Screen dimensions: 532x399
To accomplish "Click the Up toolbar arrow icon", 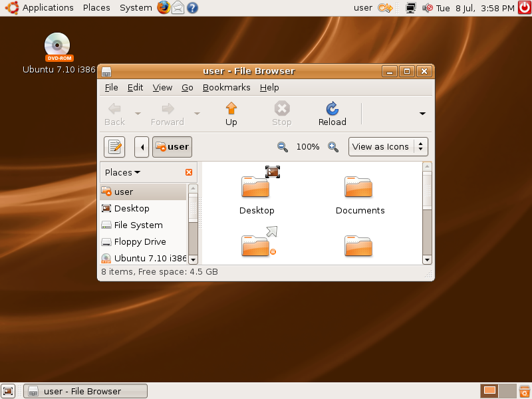I will (x=231, y=108).
